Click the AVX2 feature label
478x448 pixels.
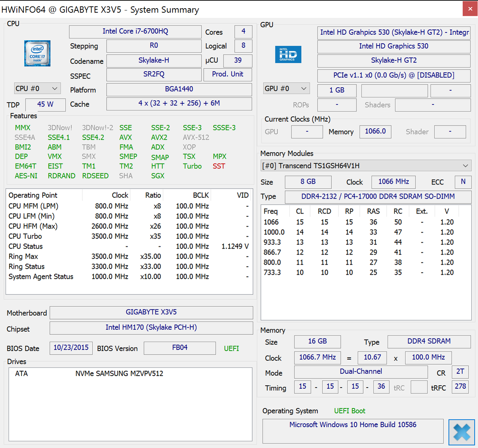[159, 137]
